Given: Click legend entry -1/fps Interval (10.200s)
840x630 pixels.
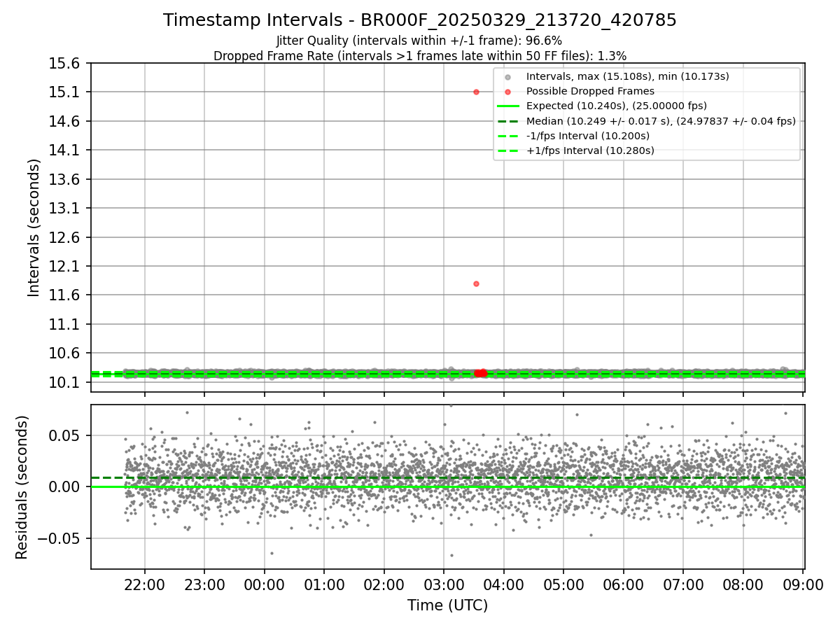Looking at the screenshot, I should pos(588,136).
